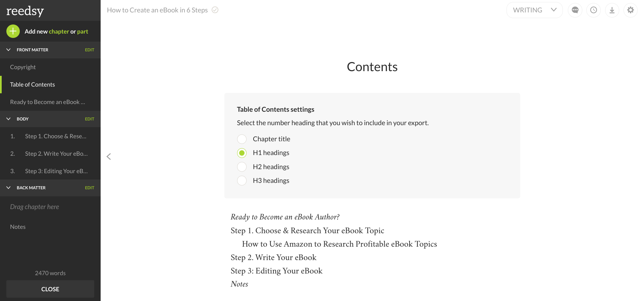Viewport: 644px width, 301px height.
Task: Open version history clock icon
Action: (x=593, y=10)
